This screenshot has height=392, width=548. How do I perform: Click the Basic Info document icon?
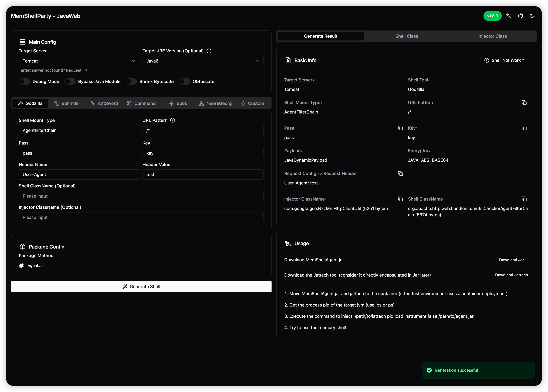click(x=288, y=60)
